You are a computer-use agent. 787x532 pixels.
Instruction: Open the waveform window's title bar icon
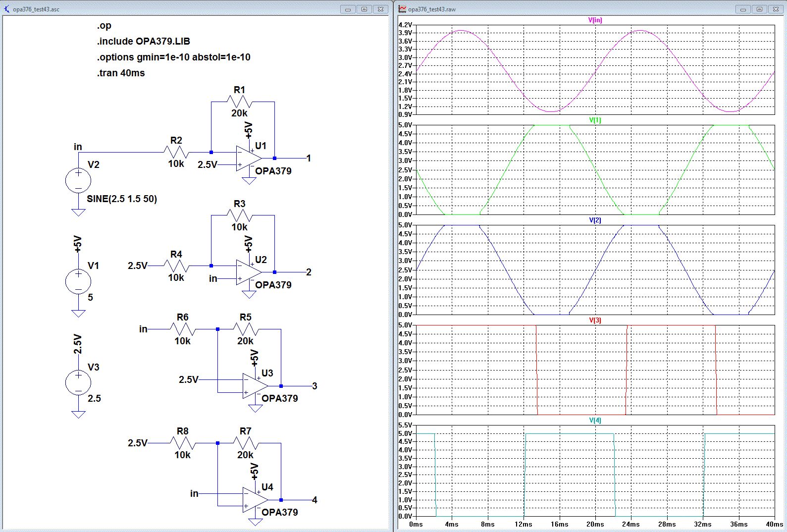coord(402,9)
